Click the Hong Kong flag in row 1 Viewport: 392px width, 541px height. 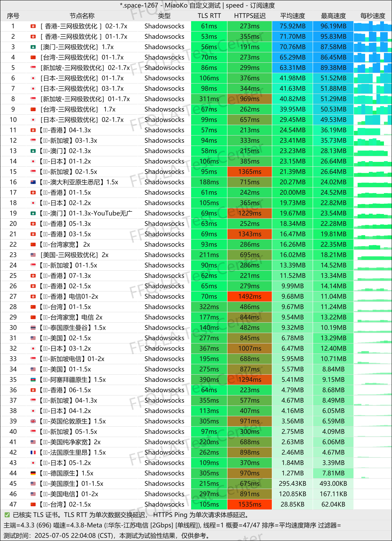(x=33, y=26)
